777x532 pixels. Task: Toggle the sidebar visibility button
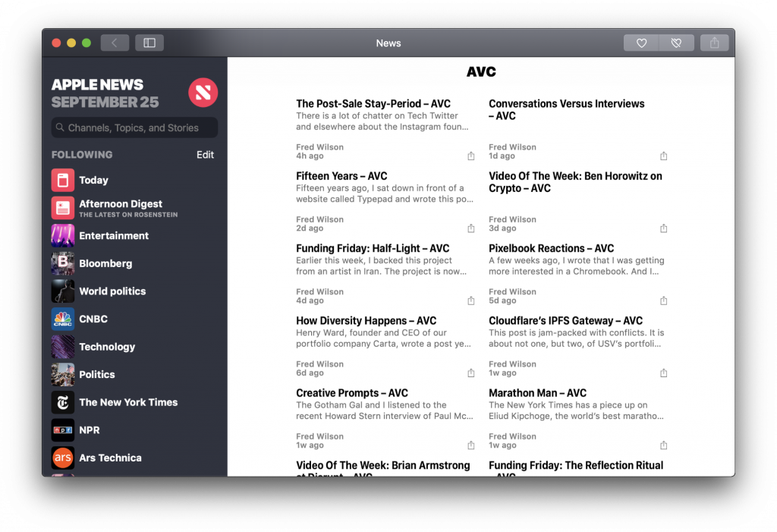coord(149,43)
